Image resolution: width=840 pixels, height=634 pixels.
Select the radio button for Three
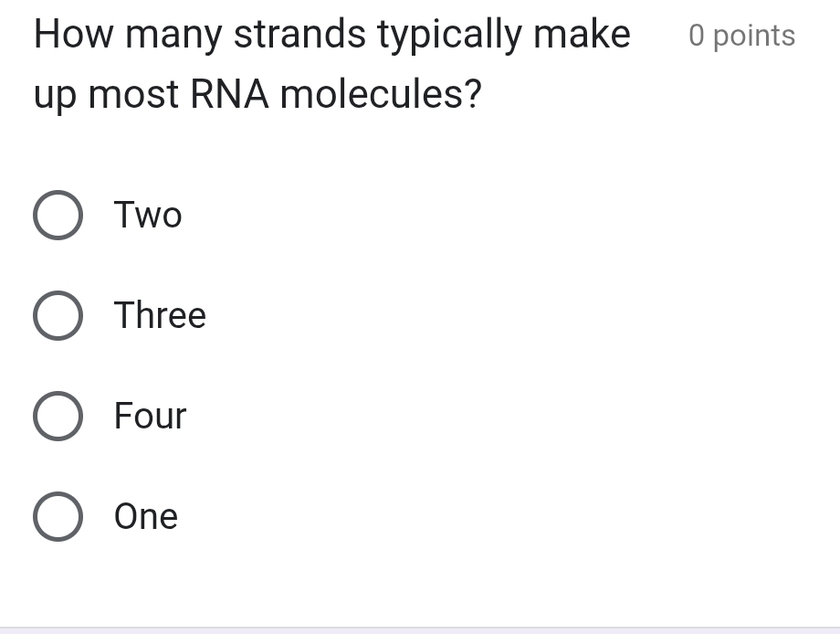point(58,315)
